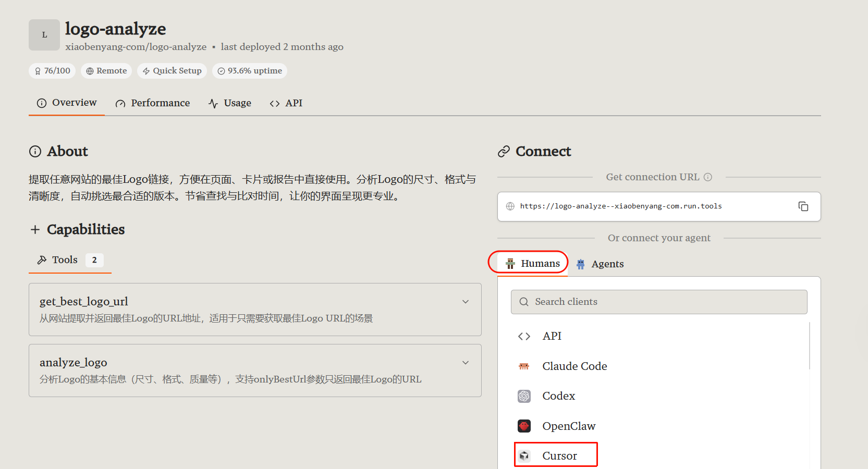Open the Overview tab
The image size is (868, 469).
tap(67, 103)
